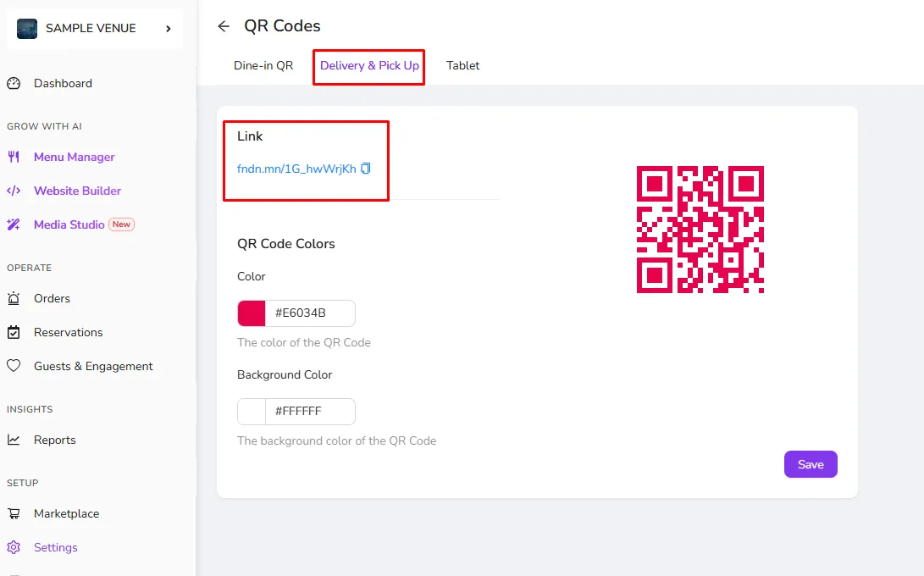Expand the Sample Venue switcher chevron
This screenshot has width=924, height=576.
(169, 28)
